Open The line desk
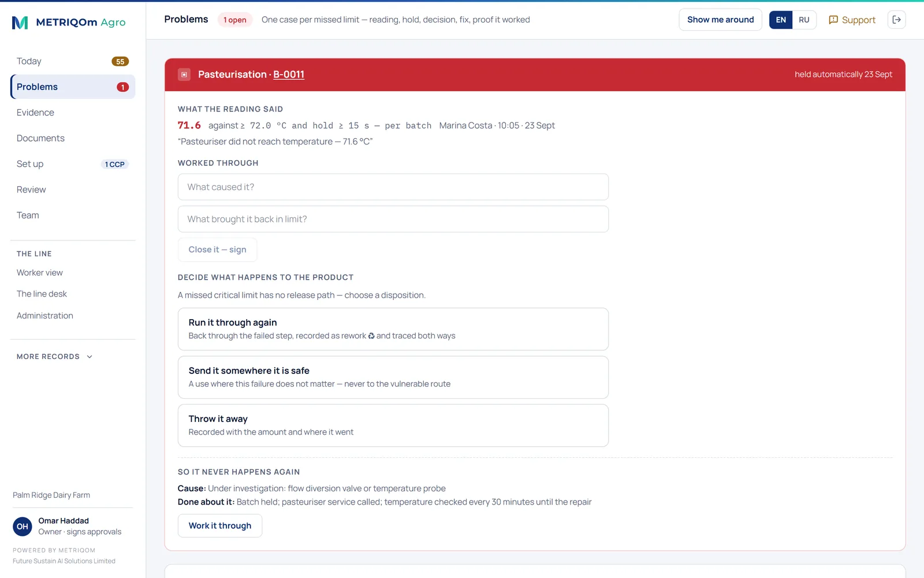 [x=73, y=294]
